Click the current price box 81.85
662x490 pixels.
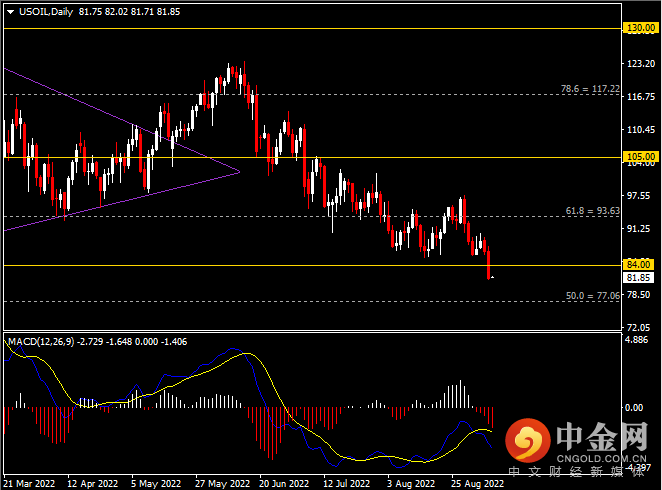pyautogui.click(x=638, y=278)
